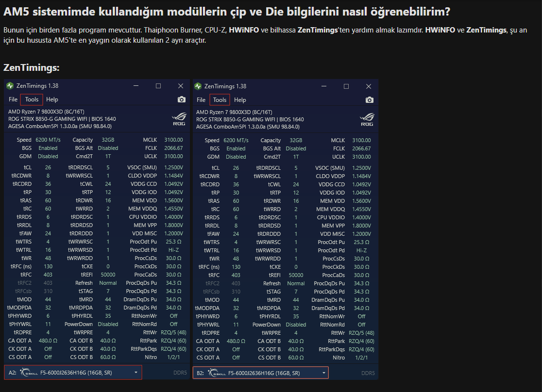The width and height of the screenshot is (542, 392).
Task: Click ZenTimings app icon in right window title bar
Action: [198, 86]
